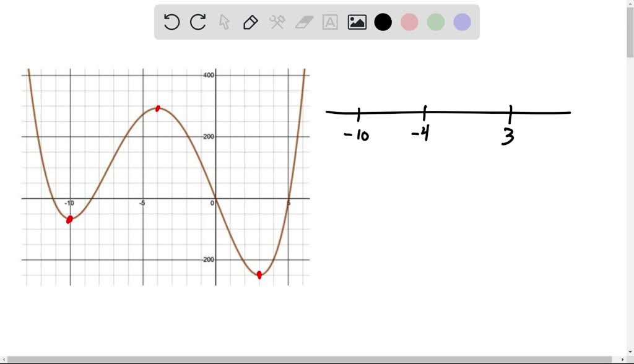Viewport: 634px width, 364px height.
Task: Open the tools wrench icon
Action: point(277,22)
